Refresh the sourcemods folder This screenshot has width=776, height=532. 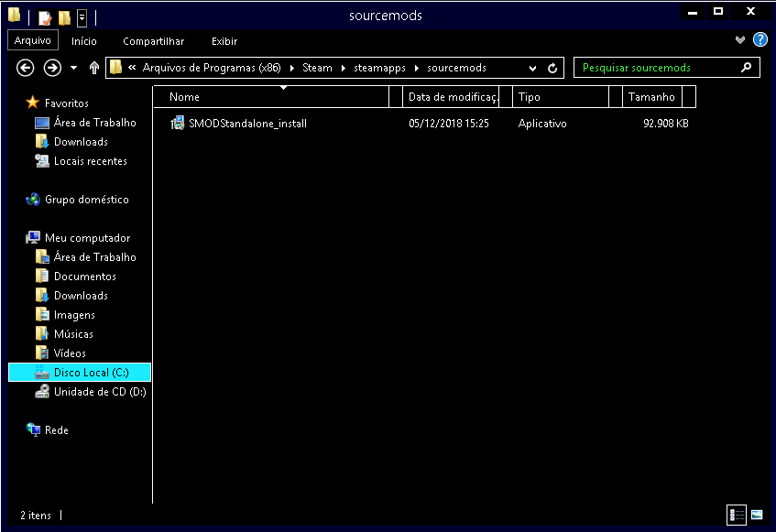click(552, 69)
